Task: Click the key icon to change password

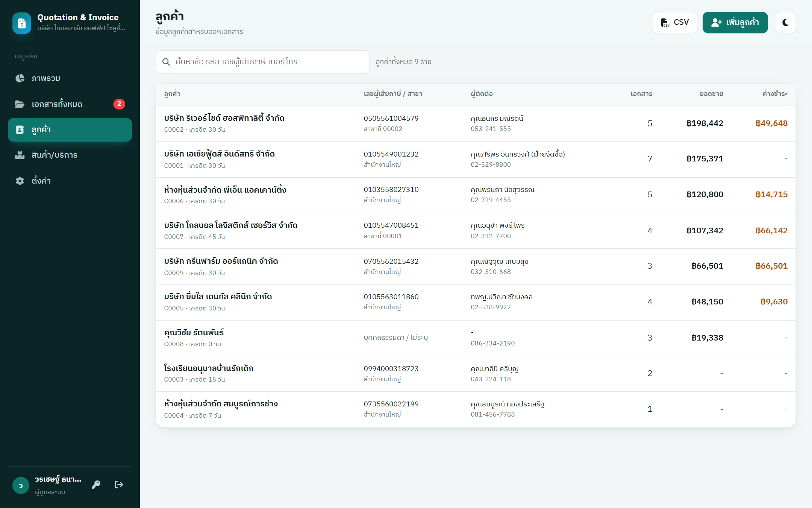Action: pos(96,485)
